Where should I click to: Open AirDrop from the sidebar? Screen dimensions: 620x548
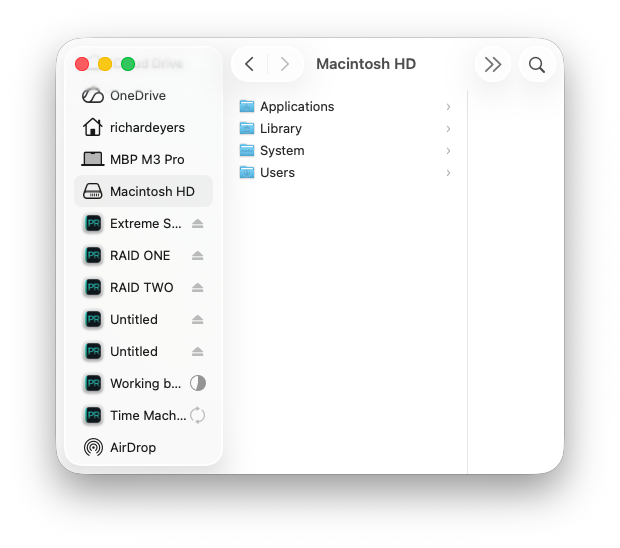pyautogui.click(x=143, y=448)
